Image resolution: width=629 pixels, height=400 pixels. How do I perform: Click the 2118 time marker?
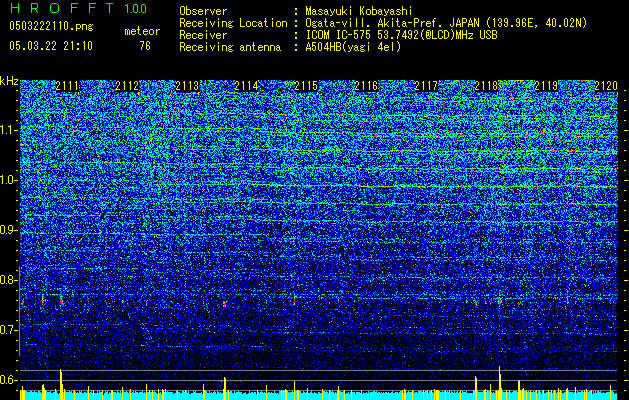click(486, 86)
